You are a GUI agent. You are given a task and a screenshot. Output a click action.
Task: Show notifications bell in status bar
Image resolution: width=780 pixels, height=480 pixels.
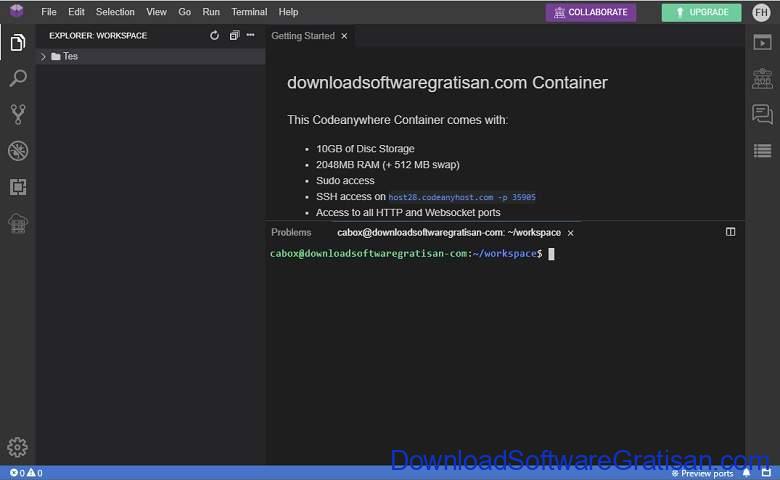tap(746, 473)
